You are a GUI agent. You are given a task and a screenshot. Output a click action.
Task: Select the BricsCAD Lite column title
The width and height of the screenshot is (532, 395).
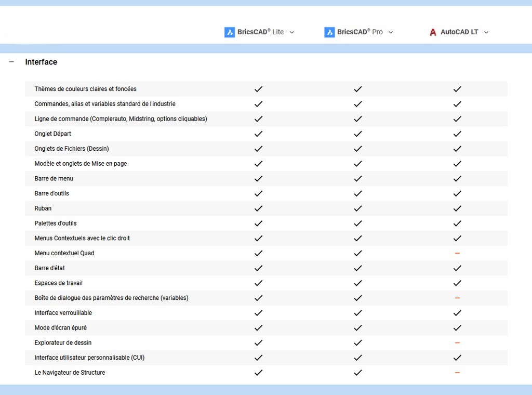(x=261, y=32)
